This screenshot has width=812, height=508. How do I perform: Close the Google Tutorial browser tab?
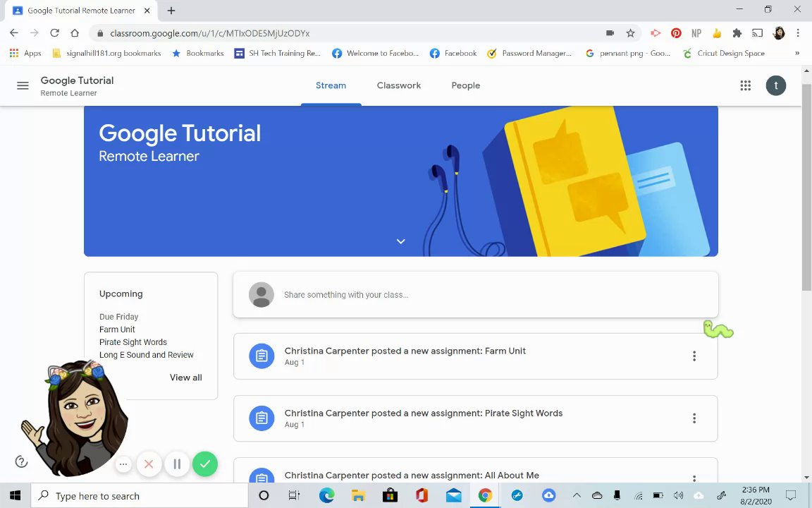tap(147, 11)
